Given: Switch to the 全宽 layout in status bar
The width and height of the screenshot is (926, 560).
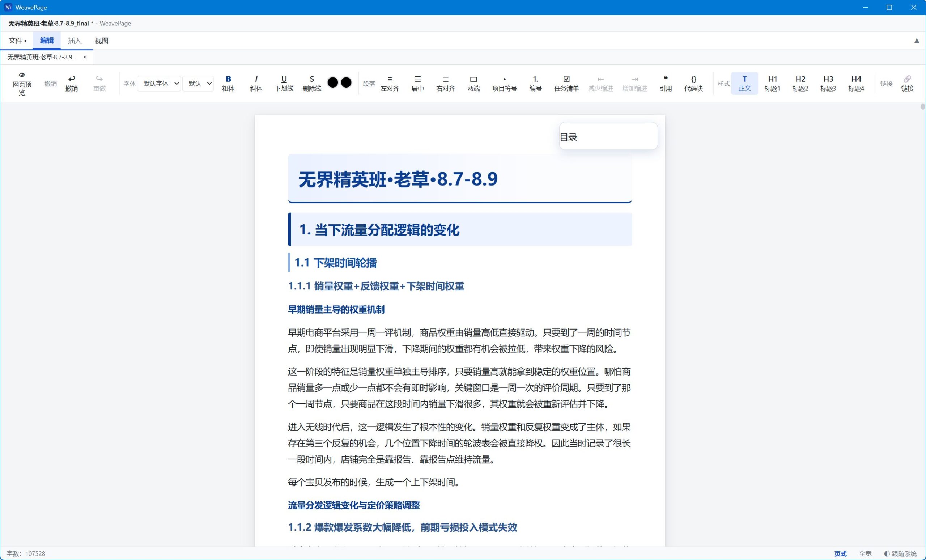Looking at the screenshot, I should [865, 553].
